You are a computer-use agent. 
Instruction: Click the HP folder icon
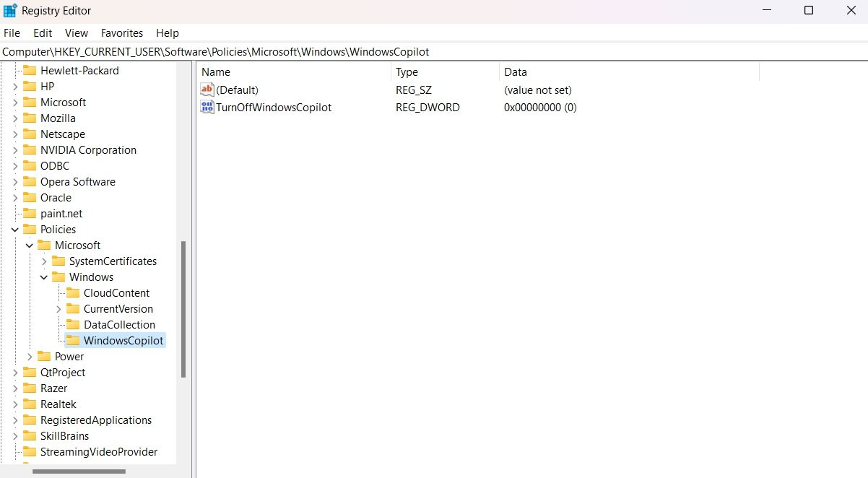[x=30, y=87]
